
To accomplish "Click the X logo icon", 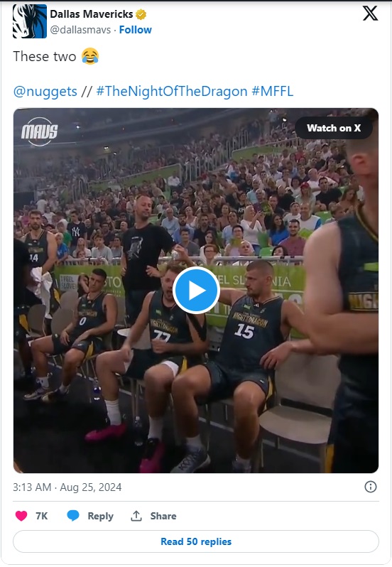I will 370,13.
